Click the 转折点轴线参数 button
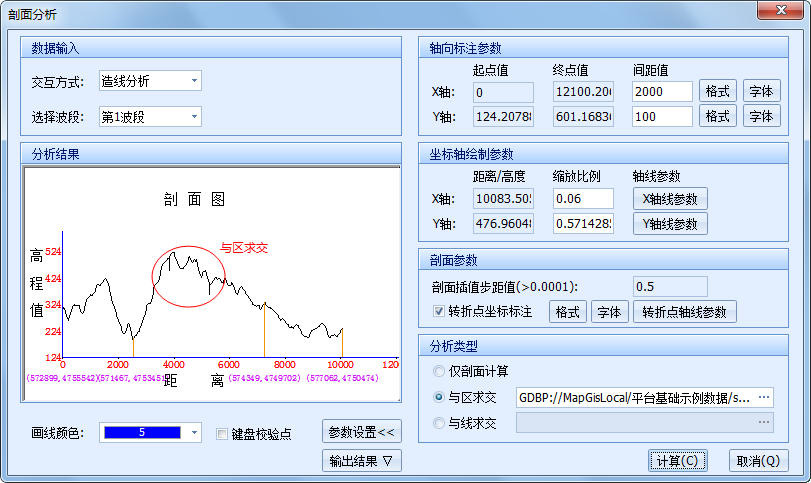 [x=685, y=312]
